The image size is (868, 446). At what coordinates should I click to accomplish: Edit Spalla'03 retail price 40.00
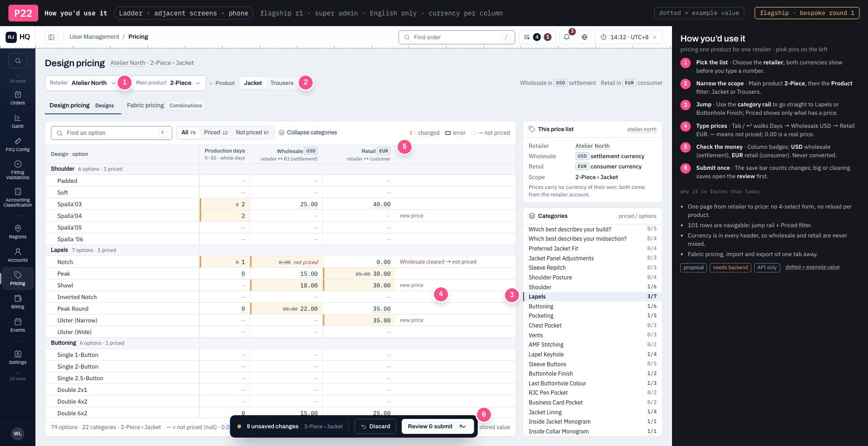[359, 204]
